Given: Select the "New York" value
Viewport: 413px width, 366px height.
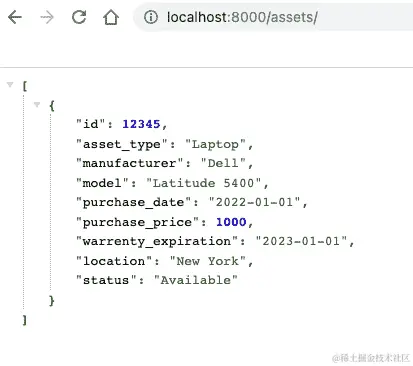Looking at the screenshot, I should click(x=207, y=261).
